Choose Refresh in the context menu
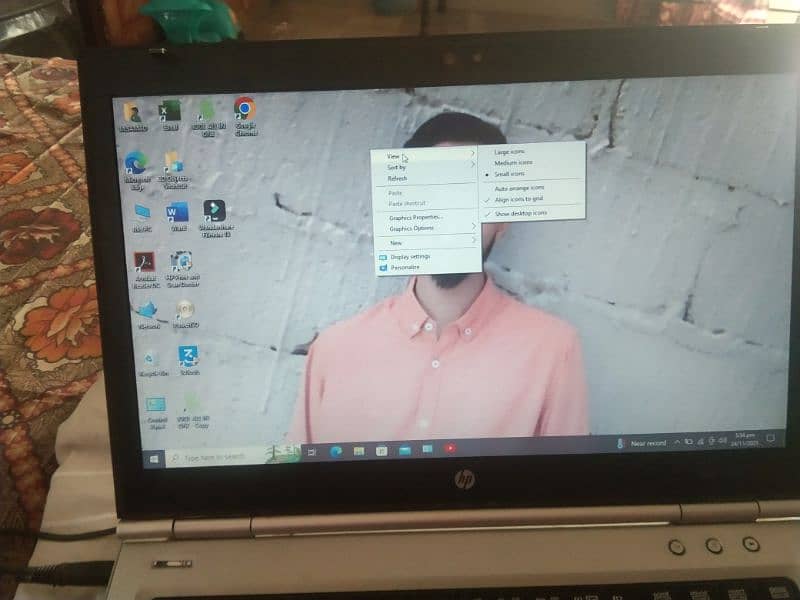 397,178
